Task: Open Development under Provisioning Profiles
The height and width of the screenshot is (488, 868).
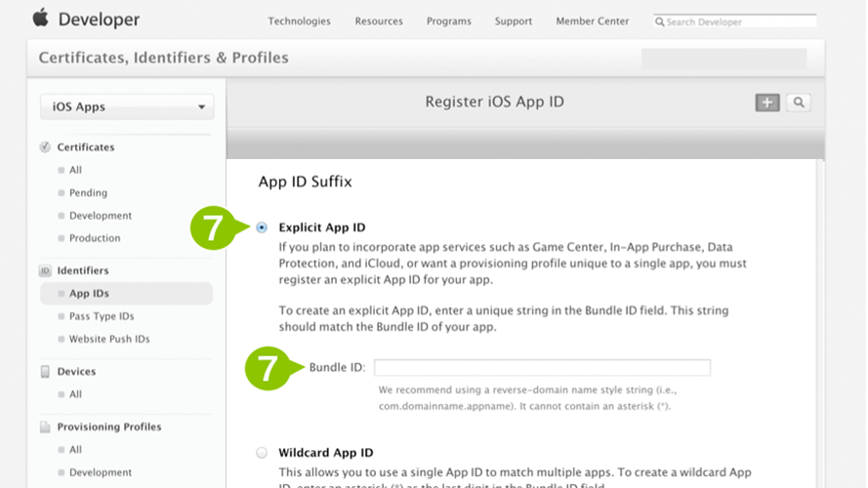Action: [x=101, y=472]
